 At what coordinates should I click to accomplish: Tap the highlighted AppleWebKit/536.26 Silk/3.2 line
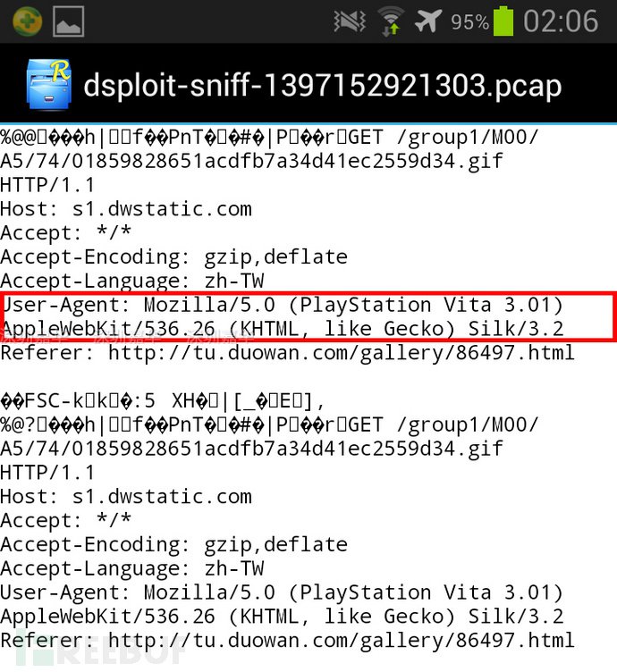point(282,329)
